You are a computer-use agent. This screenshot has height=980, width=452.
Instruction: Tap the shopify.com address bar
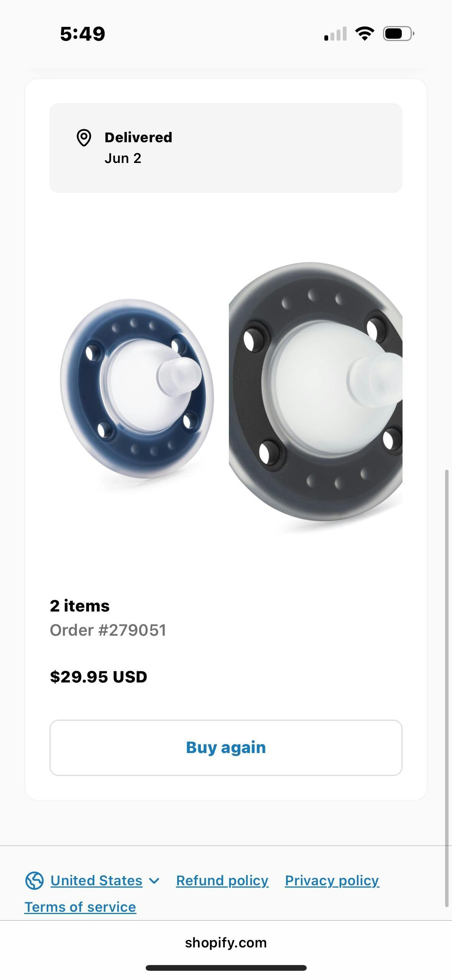coord(226,942)
